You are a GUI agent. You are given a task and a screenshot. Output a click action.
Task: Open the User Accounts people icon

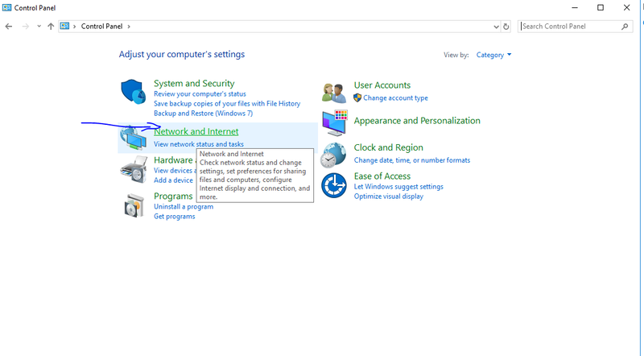pyautogui.click(x=334, y=93)
